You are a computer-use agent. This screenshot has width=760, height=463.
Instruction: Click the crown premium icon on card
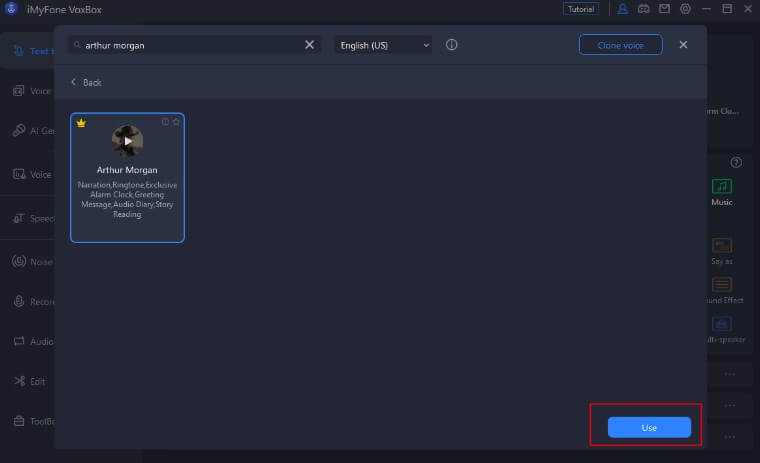pos(81,123)
